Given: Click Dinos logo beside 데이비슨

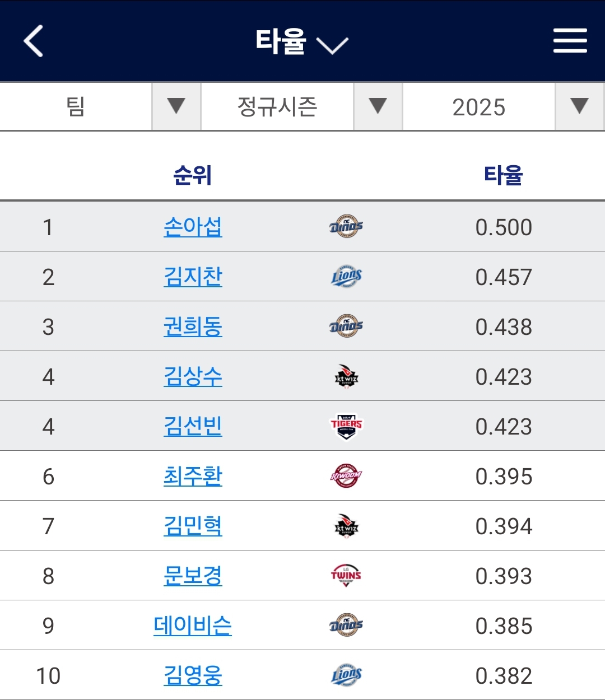Looking at the screenshot, I should point(346,626).
